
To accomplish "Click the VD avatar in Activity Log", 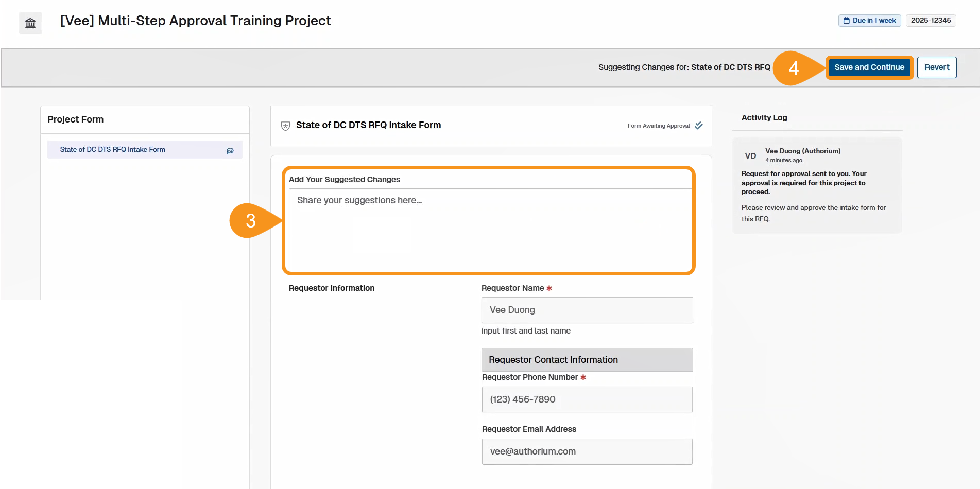I will pos(750,156).
